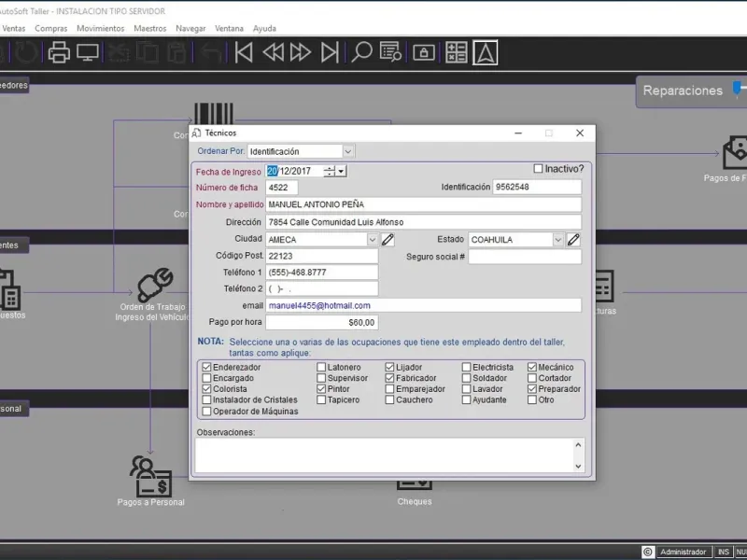Uncheck the Lijador occupation

pos(389,367)
